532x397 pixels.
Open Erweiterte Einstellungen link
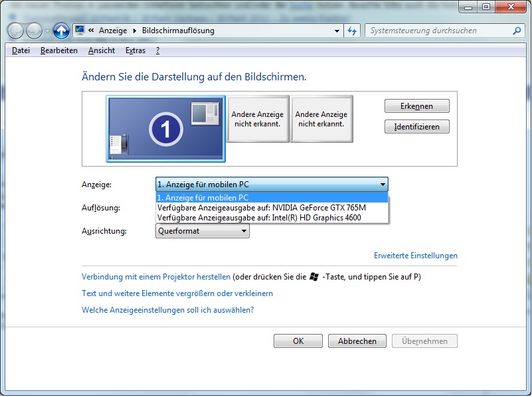(x=415, y=256)
